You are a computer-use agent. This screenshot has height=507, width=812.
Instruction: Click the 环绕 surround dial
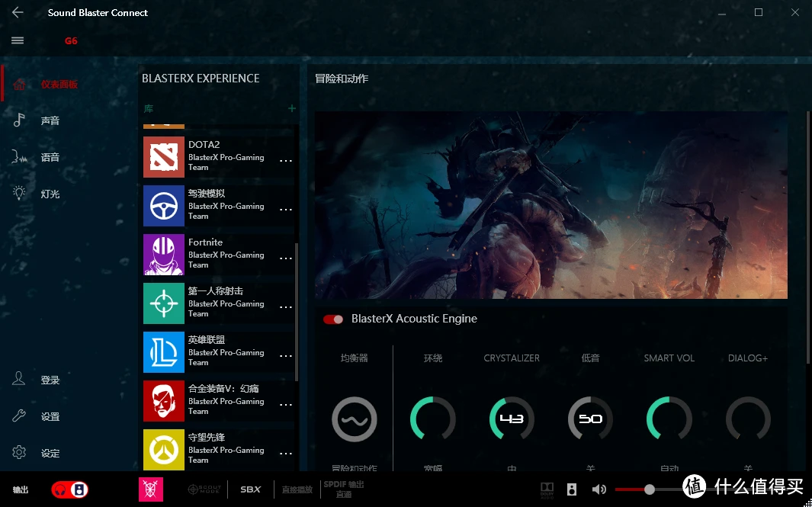click(433, 419)
